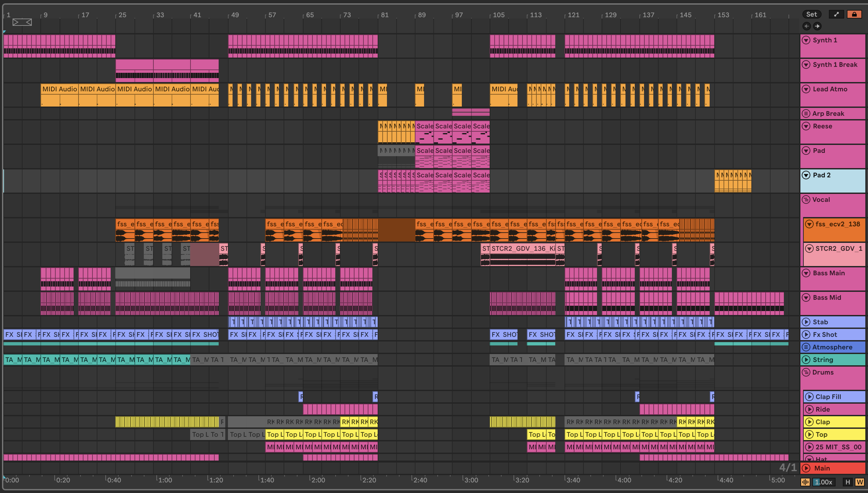Jump to the next locator arrow
This screenshot has width=868, height=493.
click(817, 26)
